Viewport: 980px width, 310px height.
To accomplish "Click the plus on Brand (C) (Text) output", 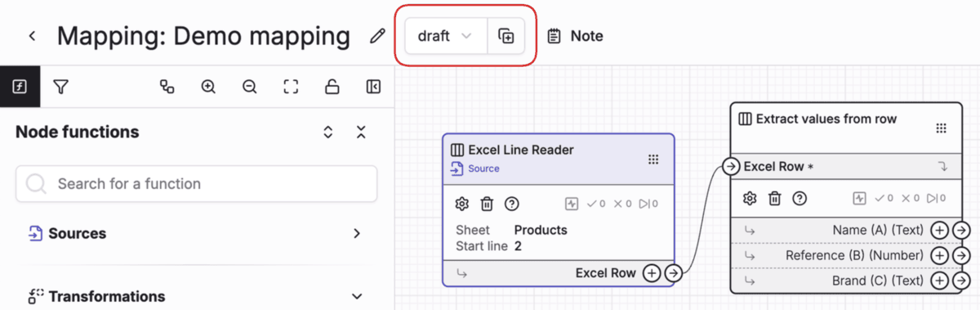I will tap(939, 281).
